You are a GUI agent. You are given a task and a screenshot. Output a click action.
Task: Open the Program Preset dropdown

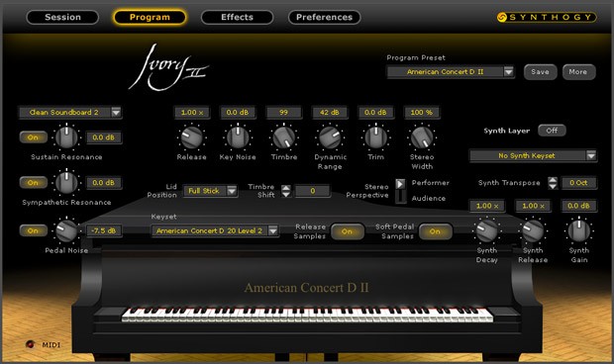click(x=451, y=72)
